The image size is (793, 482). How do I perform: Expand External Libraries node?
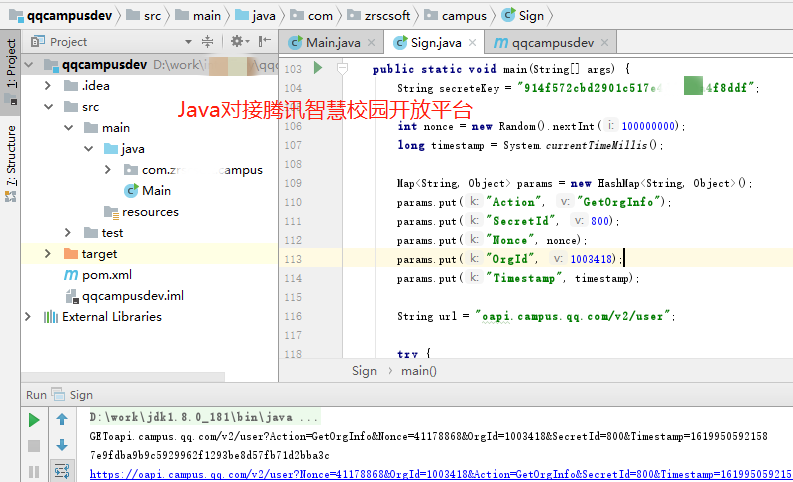point(28,317)
